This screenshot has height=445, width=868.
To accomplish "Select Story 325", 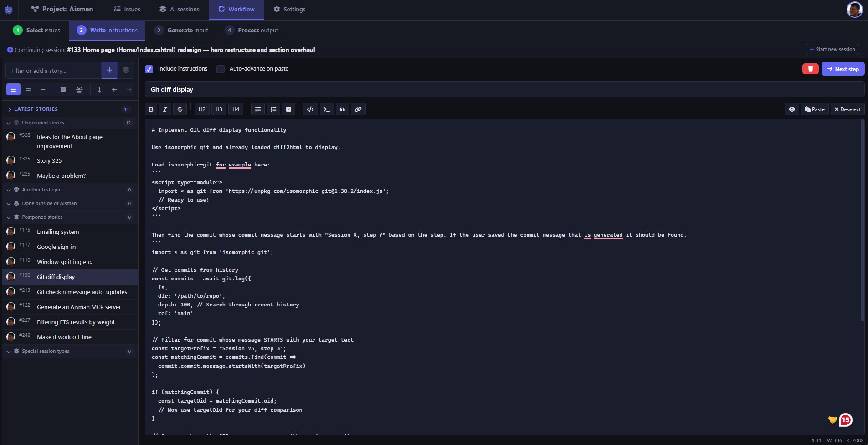I will (x=70, y=161).
